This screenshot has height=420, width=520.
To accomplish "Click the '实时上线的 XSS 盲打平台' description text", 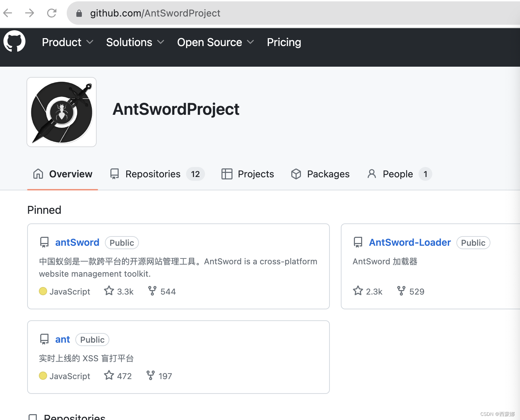I will (x=86, y=358).
